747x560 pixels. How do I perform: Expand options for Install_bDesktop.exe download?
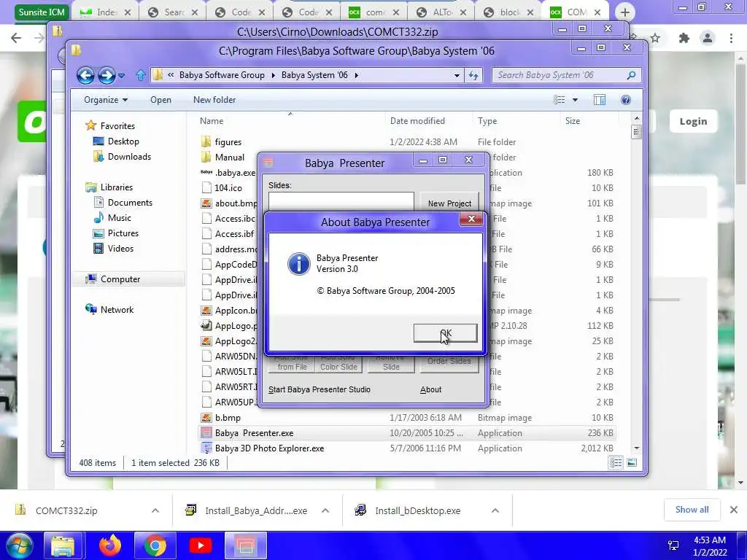[495, 510]
